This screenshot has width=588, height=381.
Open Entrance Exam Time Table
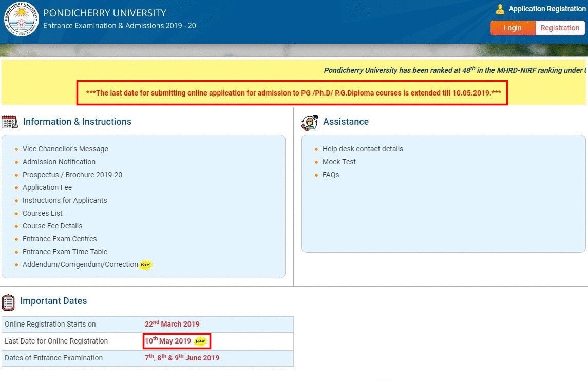click(x=65, y=252)
